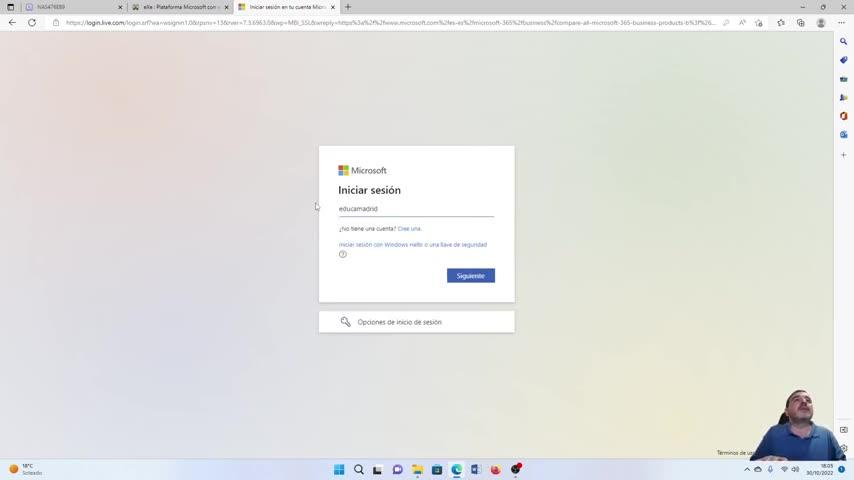Click Iniciar sesión con Windows Hello link
The image size is (854, 480).
(x=413, y=245)
